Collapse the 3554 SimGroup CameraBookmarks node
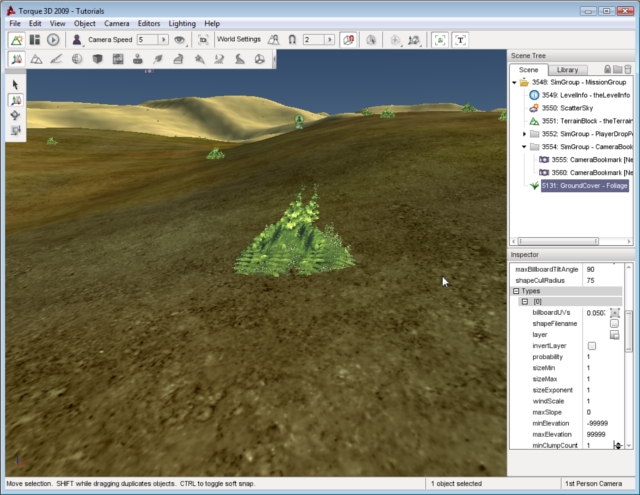 pyautogui.click(x=524, y=146)
